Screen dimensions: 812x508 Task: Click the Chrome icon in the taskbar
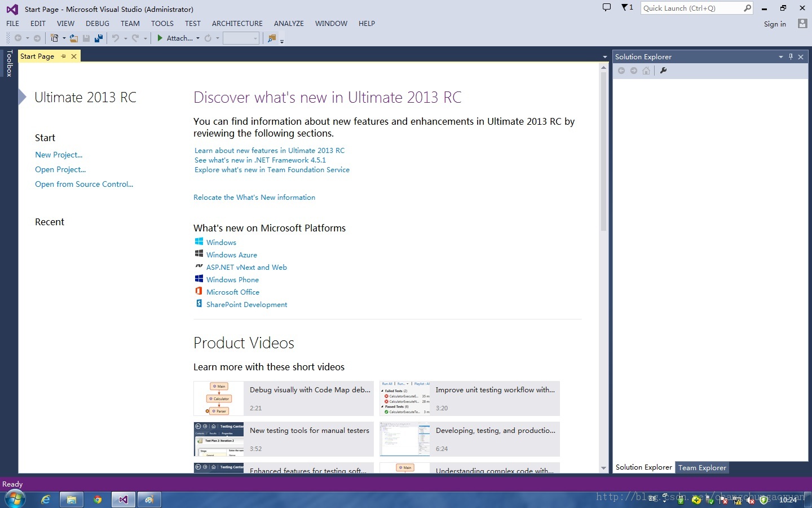tap(98, 500)
